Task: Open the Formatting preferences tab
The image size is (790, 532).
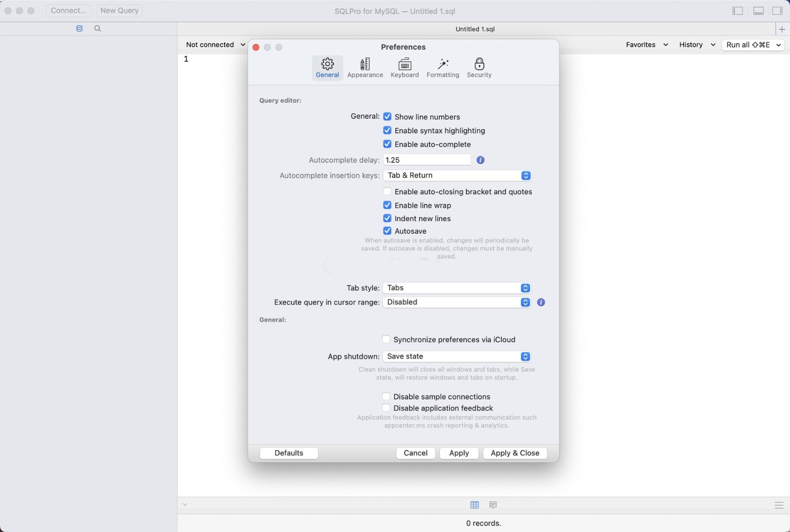Action: pyautogui.click(x=442, y=68)
